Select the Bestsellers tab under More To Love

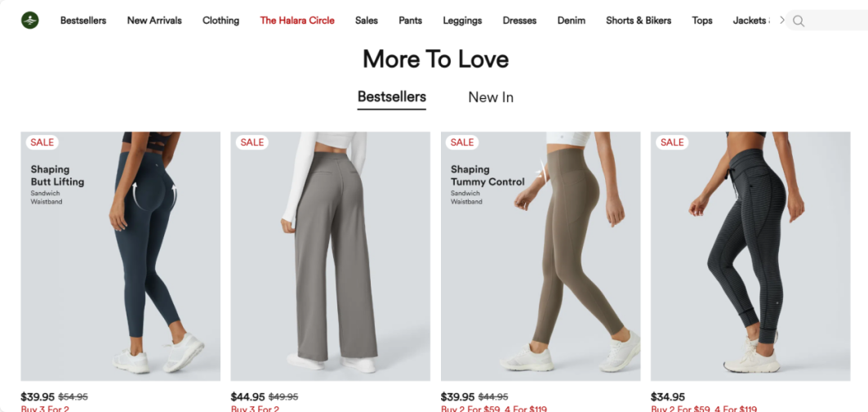click(391, 97)
